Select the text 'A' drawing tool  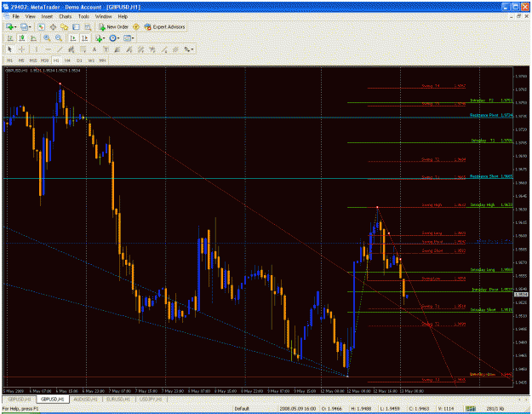click(94, 49)
